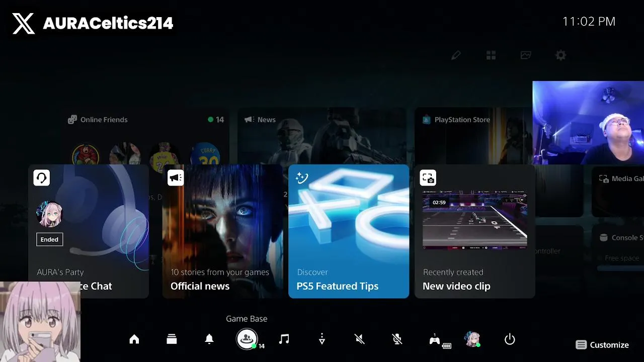Click the headset icon on party card
This screenshot has width=644, height=362.
(42, 177)
